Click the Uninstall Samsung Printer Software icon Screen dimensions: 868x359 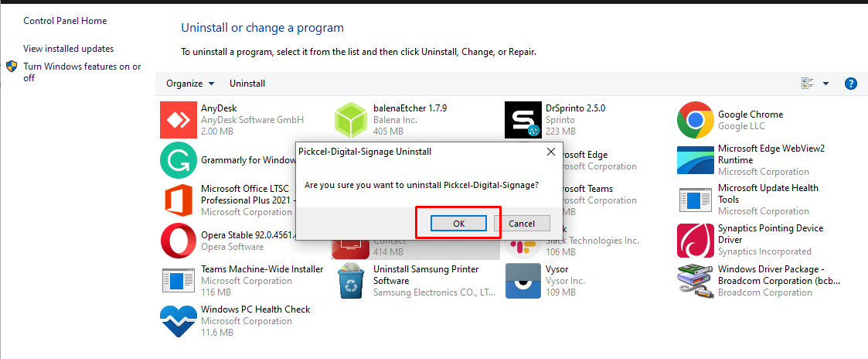click(351, 280)
